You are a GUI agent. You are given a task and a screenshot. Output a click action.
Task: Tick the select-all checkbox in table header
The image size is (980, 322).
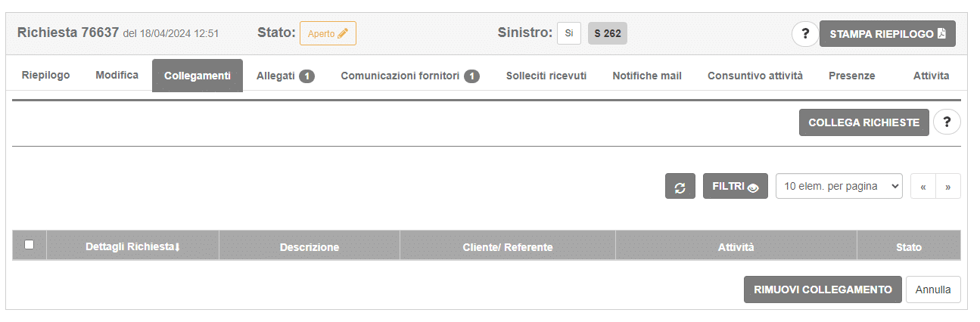pyautogui.click(x=29, y=244)
